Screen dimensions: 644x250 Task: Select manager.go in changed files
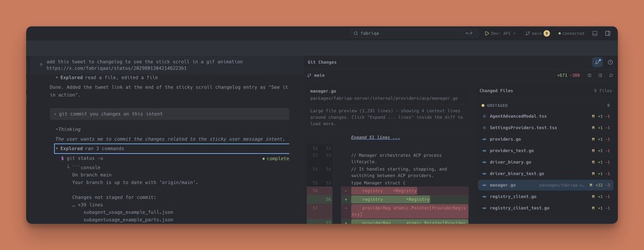pos(545,185)
